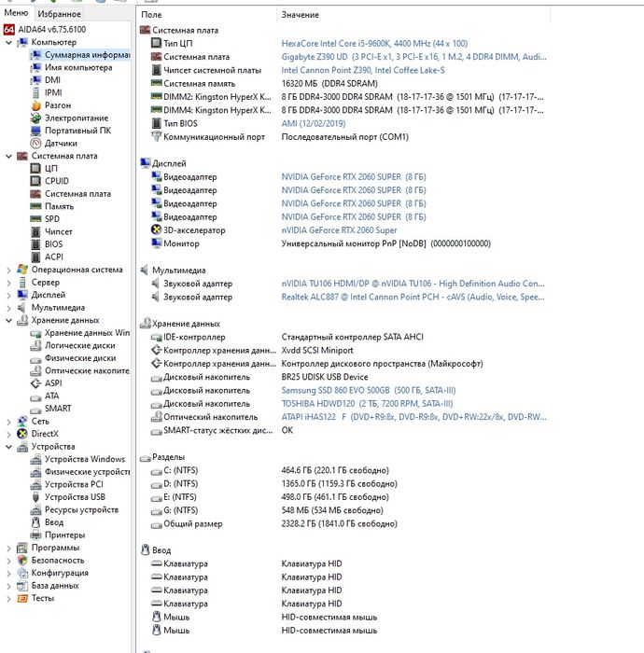644x653 pixels.
Task: Switch to the Меню tab
Action: click(16, 13)
